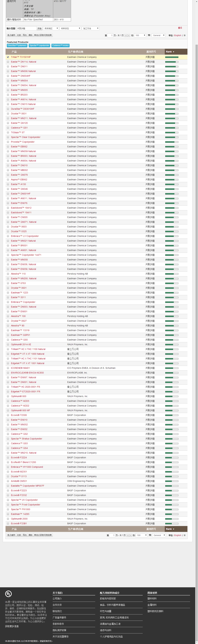Open the top rows-per-page 100 dropdown
This screenshot has height=644, width=198.
pyautogui.click(x=140, y=36)
